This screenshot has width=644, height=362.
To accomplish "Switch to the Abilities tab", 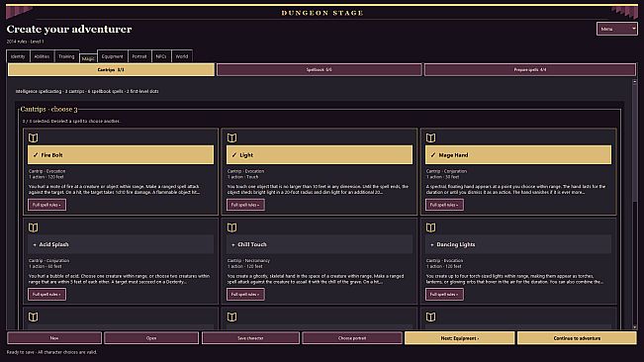I will tap(42, 56).
